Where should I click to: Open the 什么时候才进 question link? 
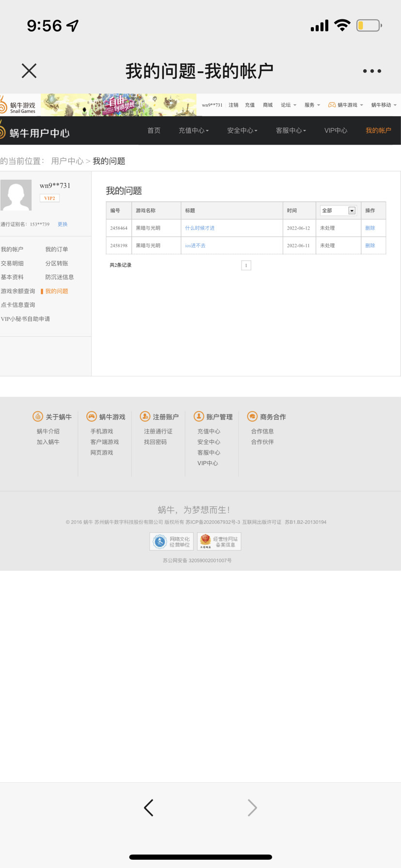(x=200, y=228)
